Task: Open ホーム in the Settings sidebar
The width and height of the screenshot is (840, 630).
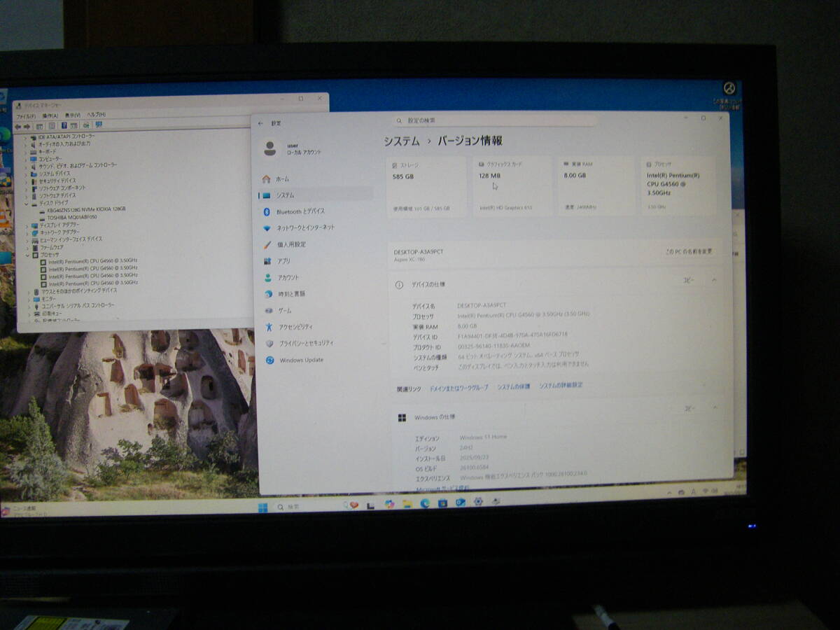Action: pos(315,179)
